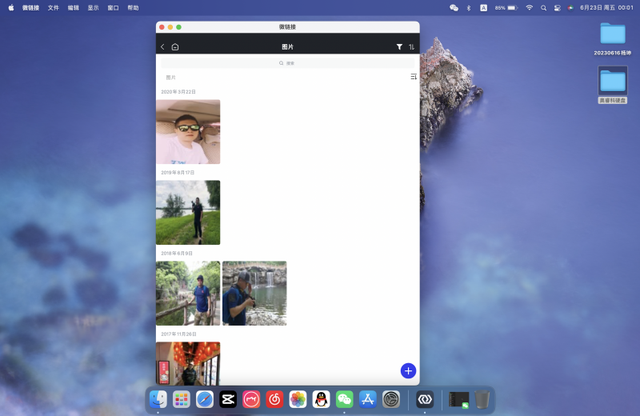Image resolution: width=640 pixels, height=416 pixels.
Task: Open Control Center in menu bar
Action: pos(557,7)
